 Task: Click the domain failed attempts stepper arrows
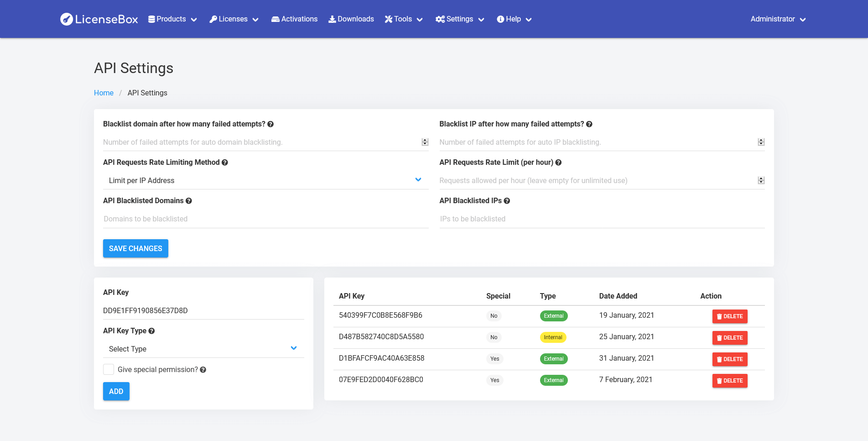pos(425,142)
